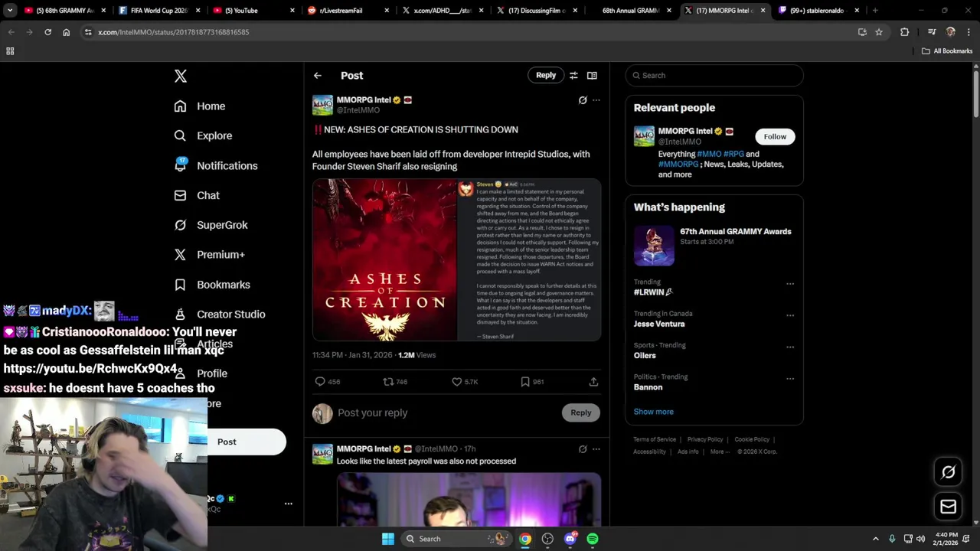The width and height of the screenshot is (980, 551).
Task: Like the post with 5.7K likes
Action: pos(465,381)
